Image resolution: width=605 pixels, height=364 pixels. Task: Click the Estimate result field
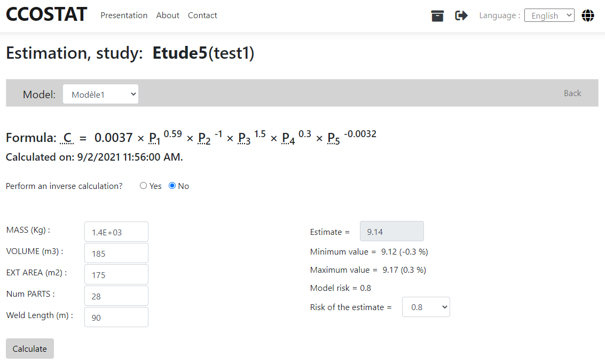(x=392, y=232)
